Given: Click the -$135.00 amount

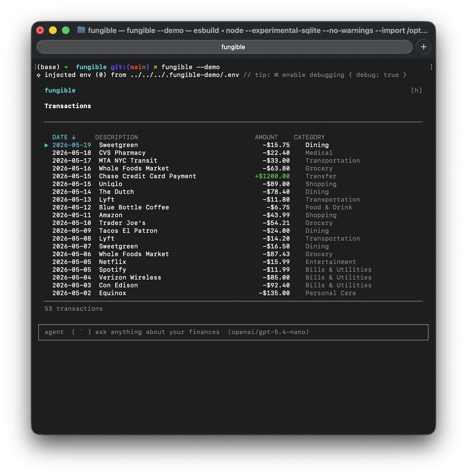Looking at the screenshot, I should [274, 293].
